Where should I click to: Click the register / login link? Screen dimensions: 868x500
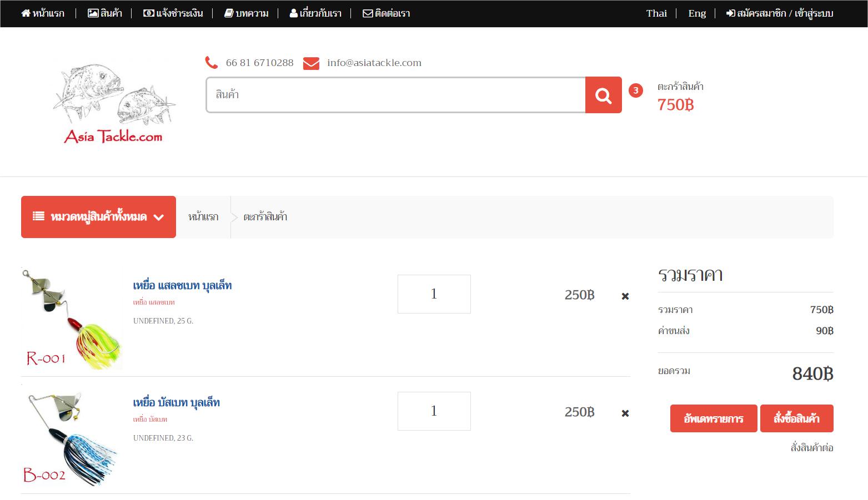pos(780,13)
